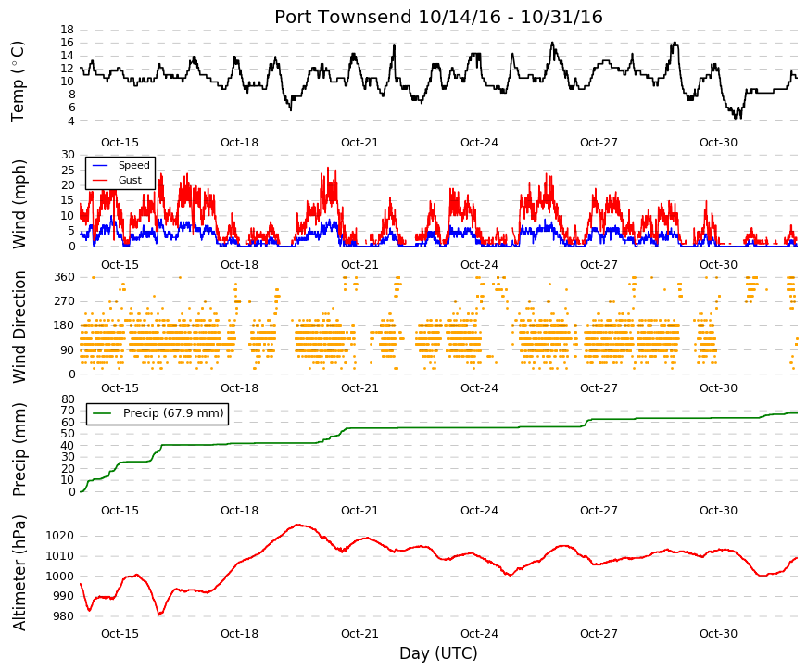807x672 pixels.
Task: Click the 1020 tick on altimeter axis
Action: [x=59, y=536]
